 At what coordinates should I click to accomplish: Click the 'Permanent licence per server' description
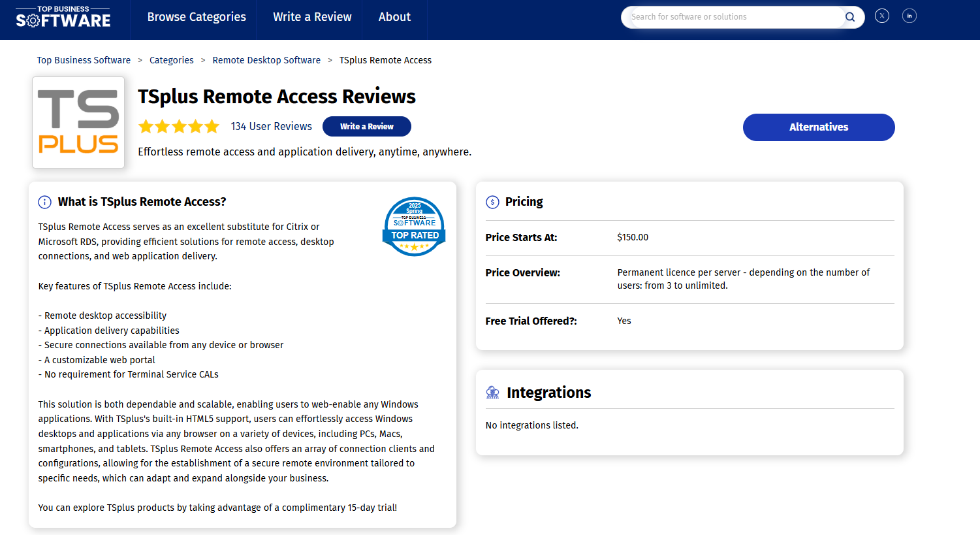pyautogui.click(x=744, y=279)
